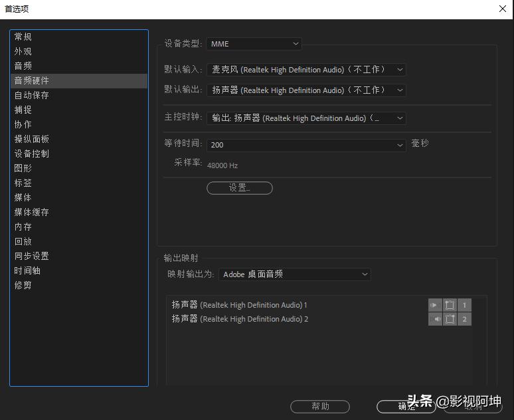Switch to 自动保存 preferences category
This screenshot has height=420, width=514.
click(32, 95)
